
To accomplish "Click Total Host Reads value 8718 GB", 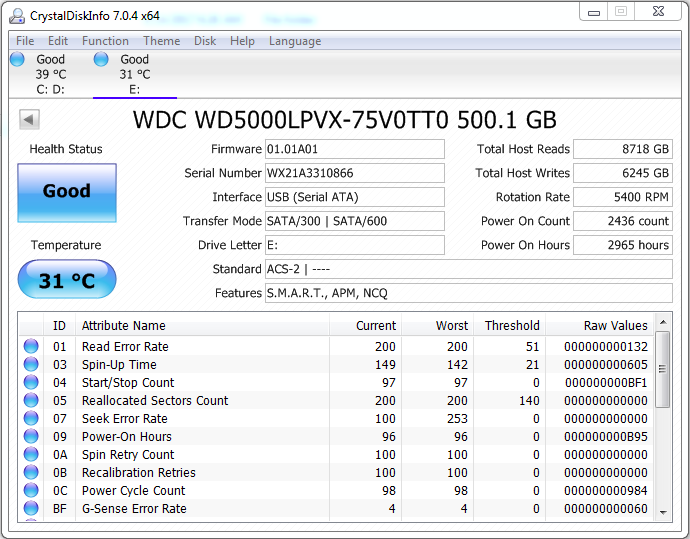I will (623, 149).
